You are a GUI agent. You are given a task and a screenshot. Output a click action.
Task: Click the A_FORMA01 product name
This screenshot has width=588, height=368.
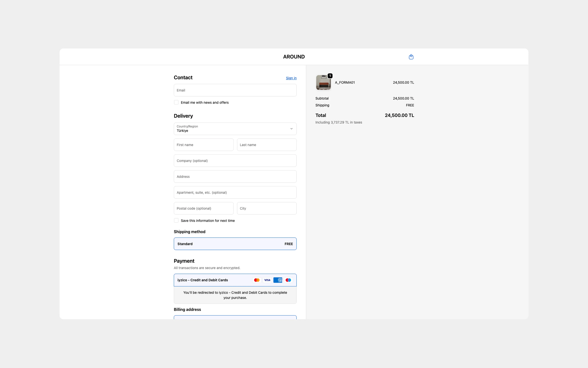(345, 82)
